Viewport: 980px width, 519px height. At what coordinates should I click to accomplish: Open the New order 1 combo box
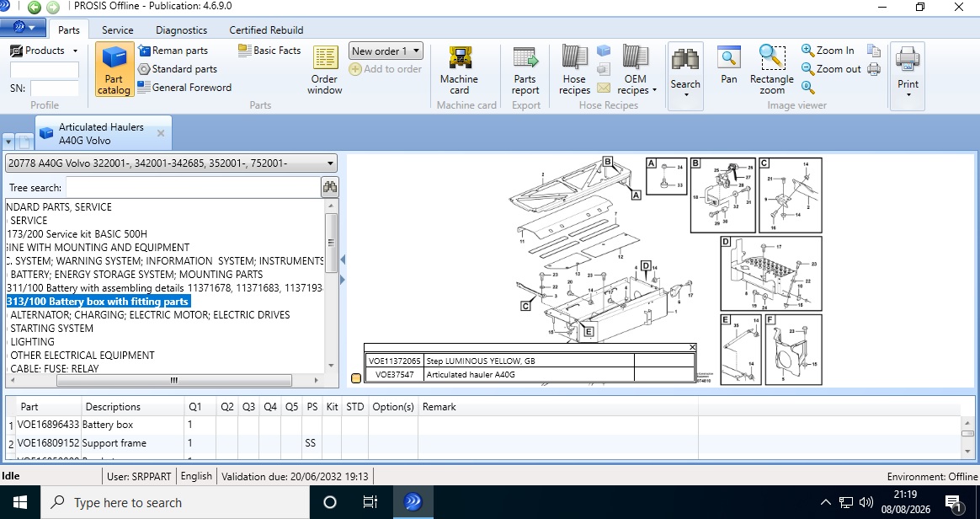tap(386, 51)
